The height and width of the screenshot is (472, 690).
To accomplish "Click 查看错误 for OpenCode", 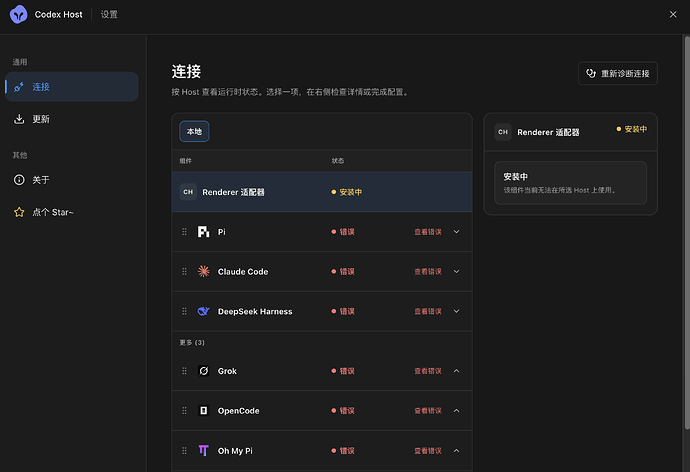I will click(x=428, y=411).
